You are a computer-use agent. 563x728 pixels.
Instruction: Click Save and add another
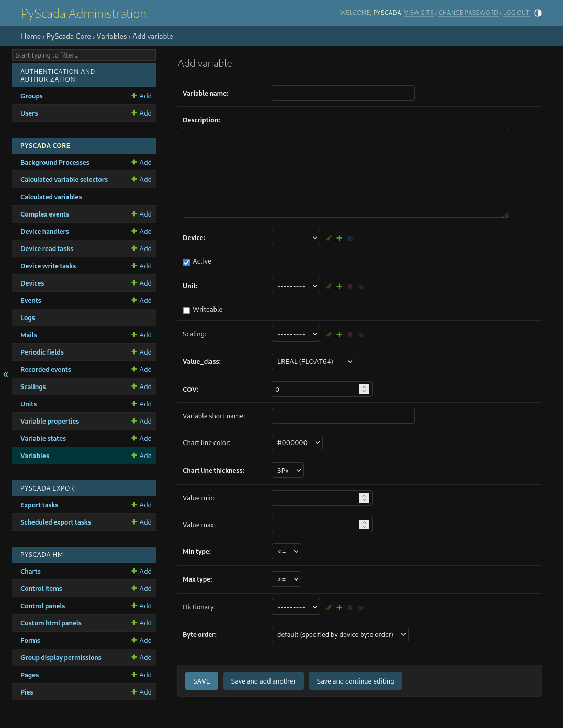point(264,681)
